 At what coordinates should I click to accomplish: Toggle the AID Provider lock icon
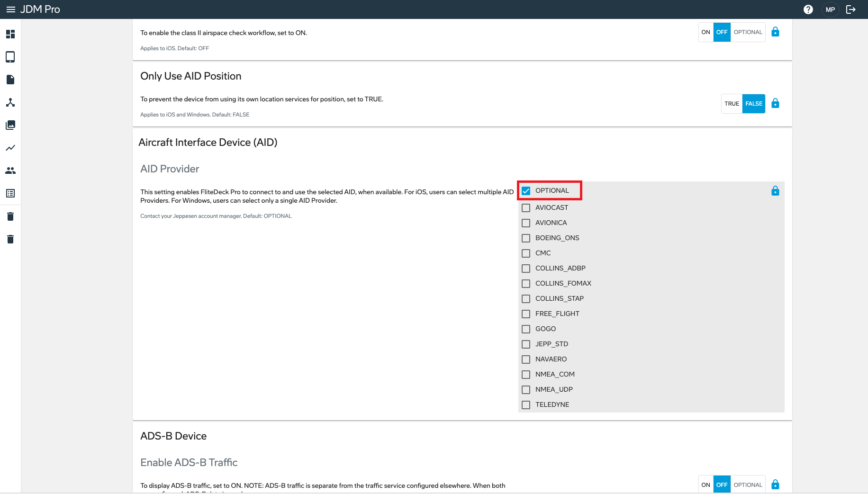(775, 191)
